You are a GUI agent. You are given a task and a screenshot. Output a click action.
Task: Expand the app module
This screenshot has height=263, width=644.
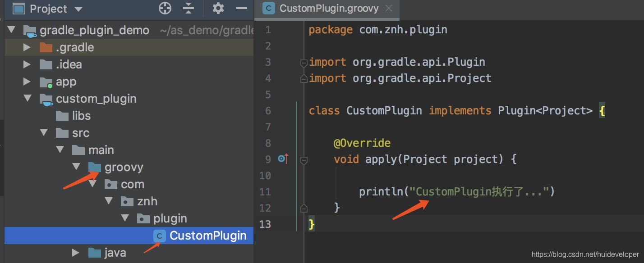pos(27,82)
